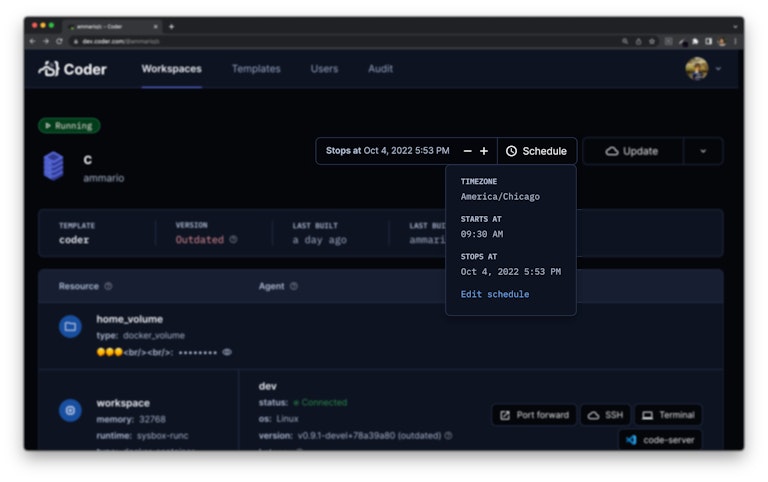
Task: Click the workspace resource icon
Action: (x=71, y=410)
